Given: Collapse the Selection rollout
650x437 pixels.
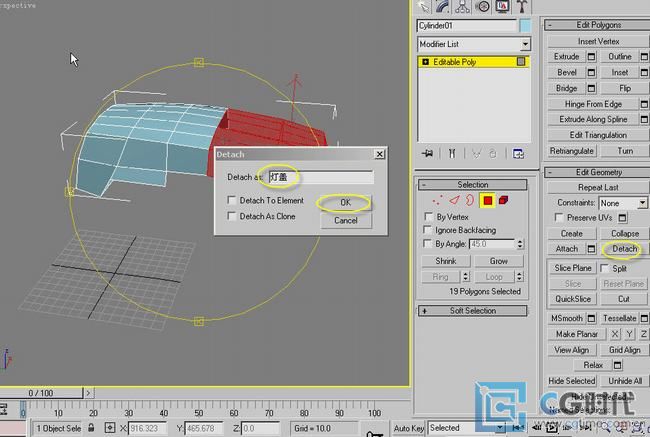Looking at the screenshot, I should 473,185.
